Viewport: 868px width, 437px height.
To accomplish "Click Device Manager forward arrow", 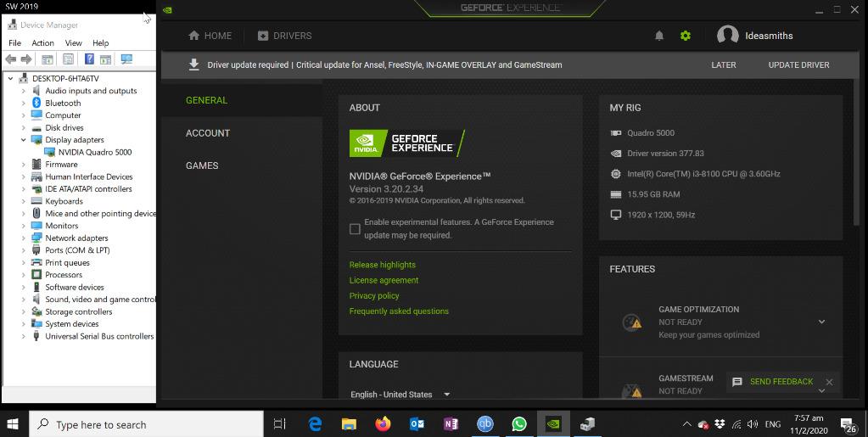I will tap(26, 59).
